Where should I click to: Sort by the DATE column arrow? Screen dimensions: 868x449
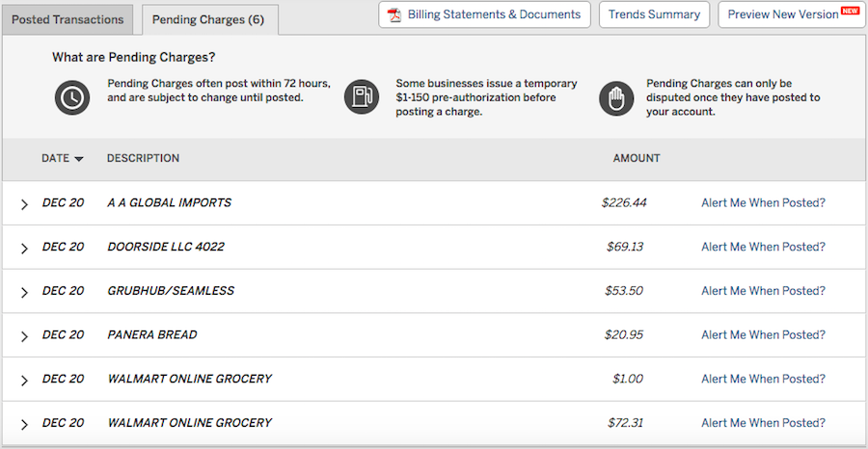click(x=79, y=159)
